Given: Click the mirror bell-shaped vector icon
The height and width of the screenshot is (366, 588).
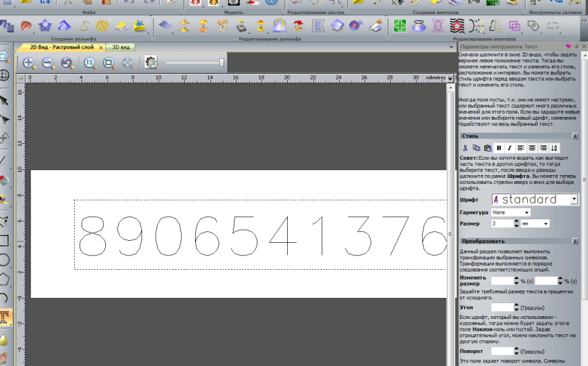Looking at the screenshot, I should coord(495,26).
